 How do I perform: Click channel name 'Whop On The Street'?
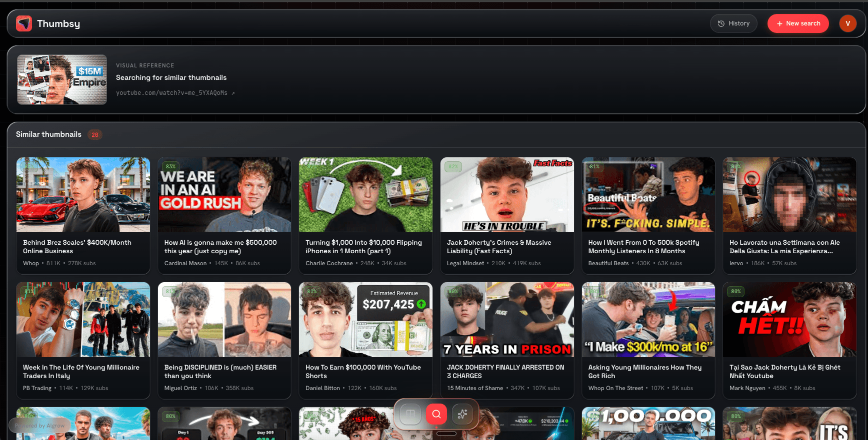[x=615, y=388]
